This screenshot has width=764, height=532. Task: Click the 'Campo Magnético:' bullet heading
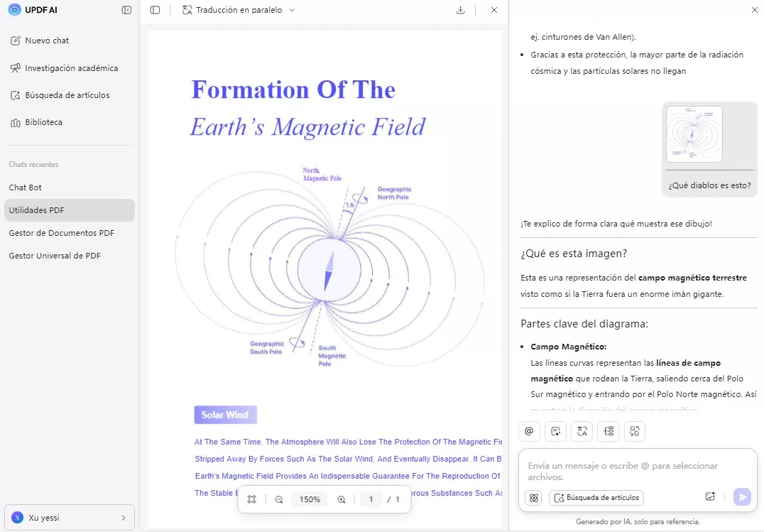[x=569, y=347]
